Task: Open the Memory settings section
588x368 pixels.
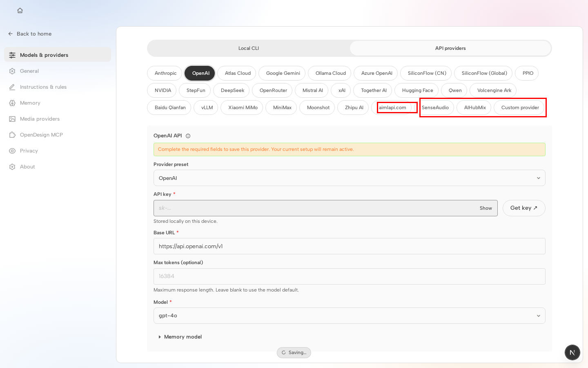Action: tap(58, 103)
